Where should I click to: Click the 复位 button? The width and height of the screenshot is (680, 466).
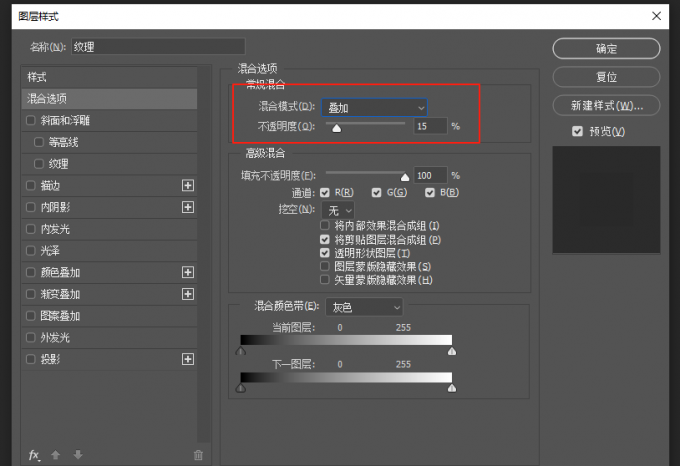(x=606, y=77)
